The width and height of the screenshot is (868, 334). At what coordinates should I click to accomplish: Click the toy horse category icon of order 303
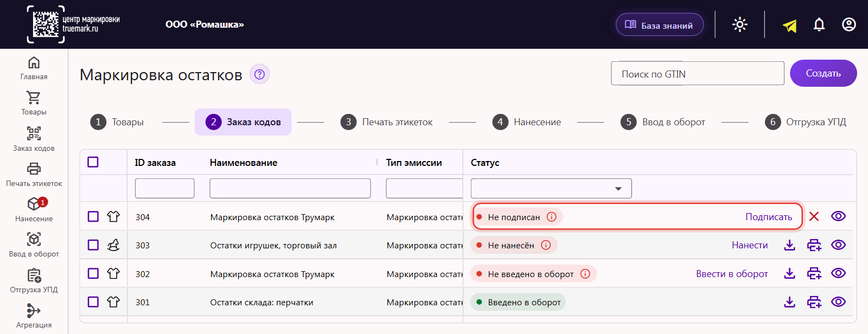coord(113,245)
